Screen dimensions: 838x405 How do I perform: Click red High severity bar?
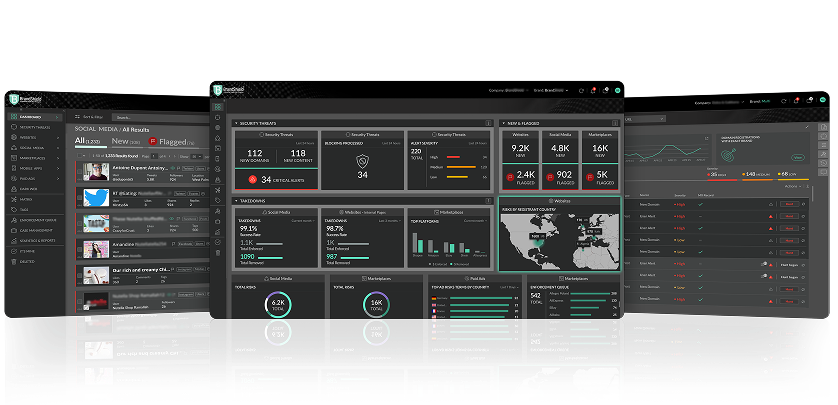[453, 157]
